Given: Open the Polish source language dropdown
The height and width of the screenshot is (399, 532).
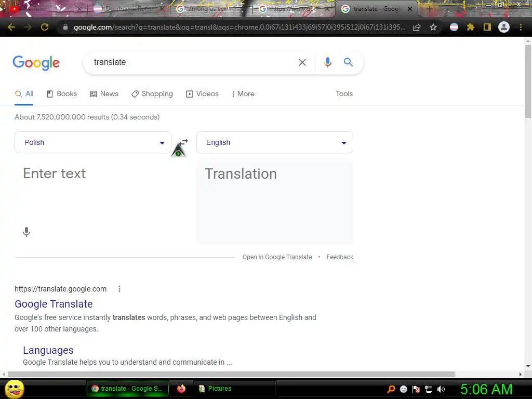Looking at the screenshot, I should [x=92, y=142].
